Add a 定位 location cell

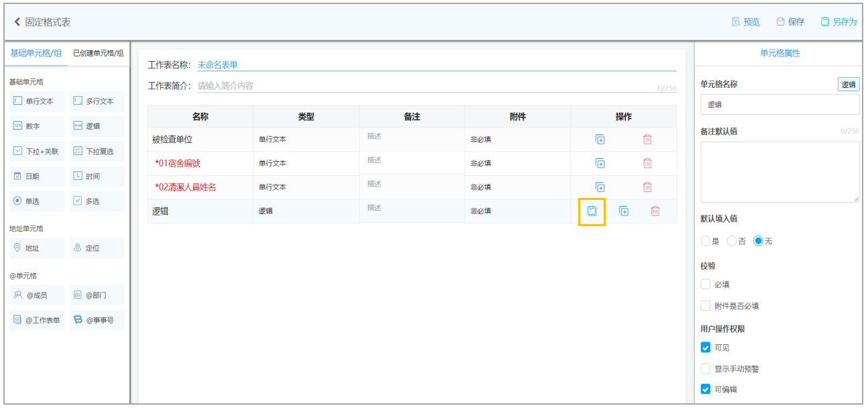click(x=97, y=248)
